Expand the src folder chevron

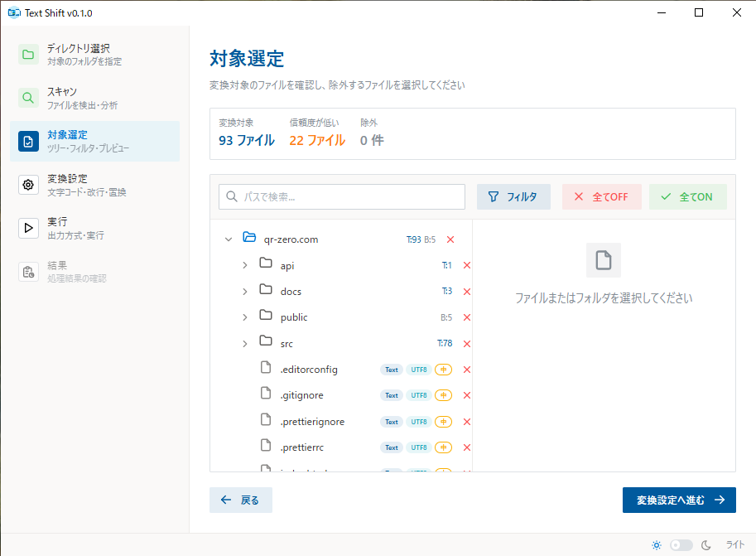click(x=245, y=343)
